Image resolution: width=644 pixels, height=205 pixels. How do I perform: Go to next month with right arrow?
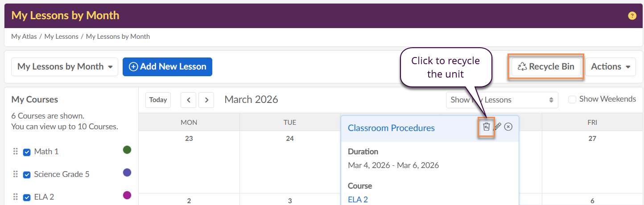point(206,100)
